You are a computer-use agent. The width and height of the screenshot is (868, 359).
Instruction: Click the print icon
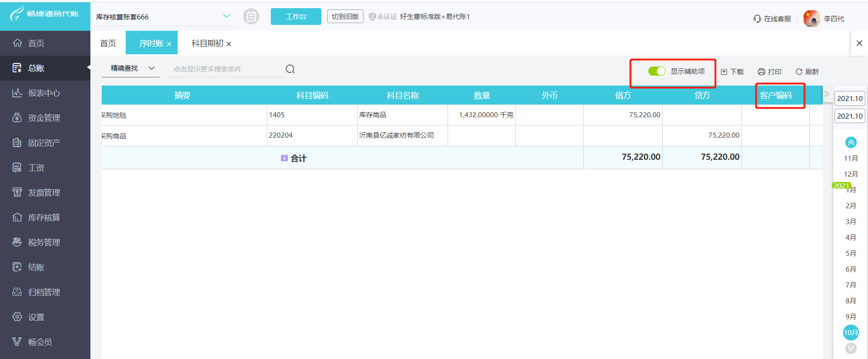tap(761, 72)
